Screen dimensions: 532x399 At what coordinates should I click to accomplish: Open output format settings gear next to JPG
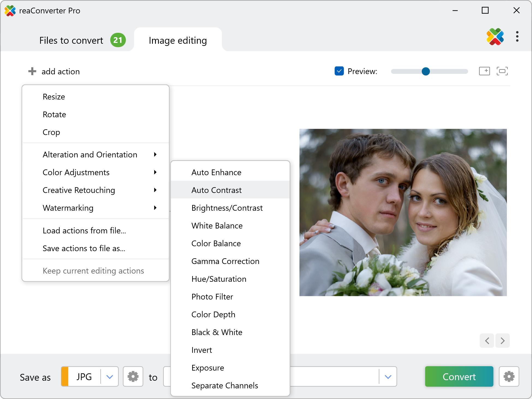point(133,377)
